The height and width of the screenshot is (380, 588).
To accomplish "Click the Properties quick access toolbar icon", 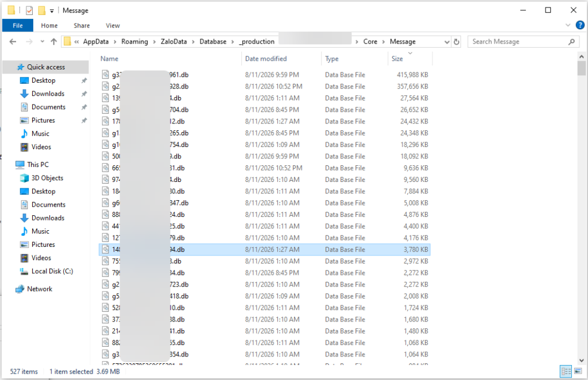I will (29, 10).
